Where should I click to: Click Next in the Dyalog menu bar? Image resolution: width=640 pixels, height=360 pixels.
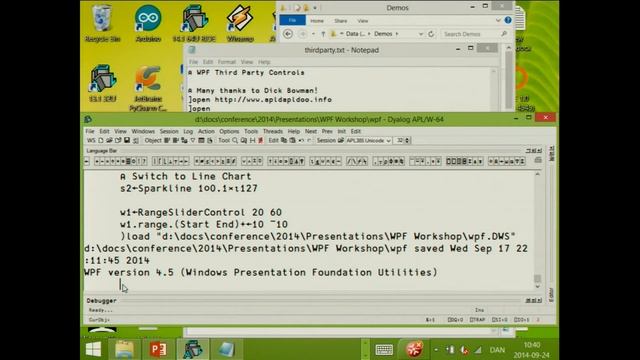pyautogui.click(x=311, y=131)
